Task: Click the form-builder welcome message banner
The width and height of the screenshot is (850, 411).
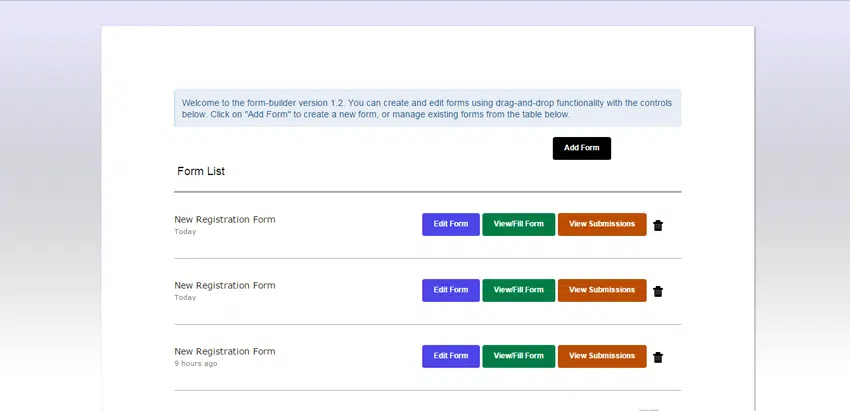Action: 427,108
